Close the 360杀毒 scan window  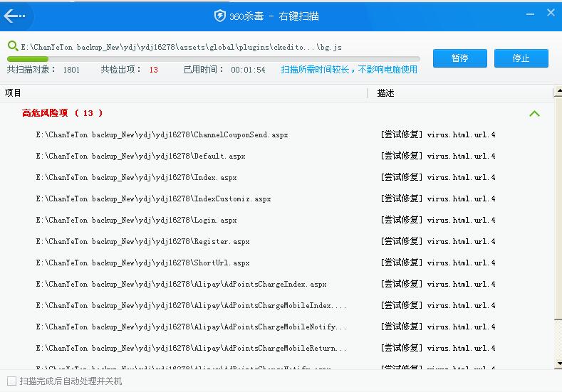[551, 13]
